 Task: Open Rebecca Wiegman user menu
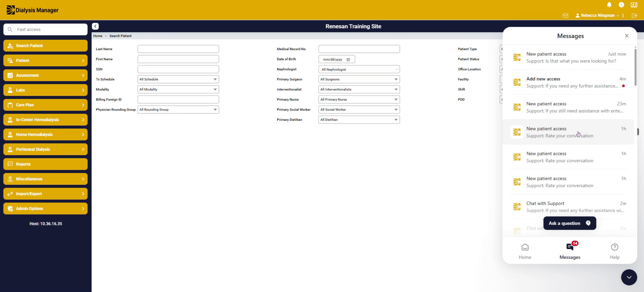pyautogui.click(x=597, y=16)
